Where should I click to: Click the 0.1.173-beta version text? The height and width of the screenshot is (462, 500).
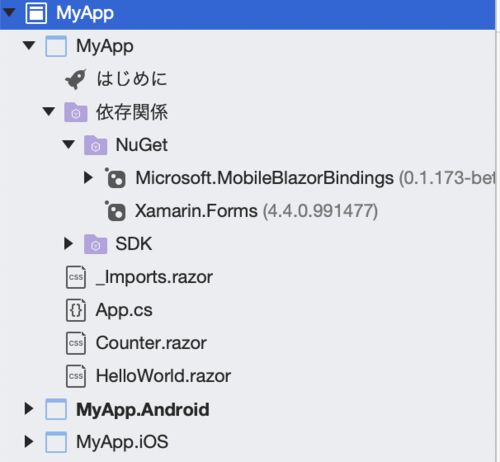tap(447, 178)
